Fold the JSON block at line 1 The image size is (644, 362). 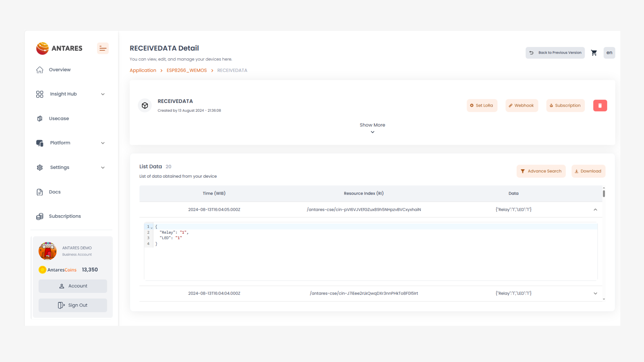pos(152,228)
